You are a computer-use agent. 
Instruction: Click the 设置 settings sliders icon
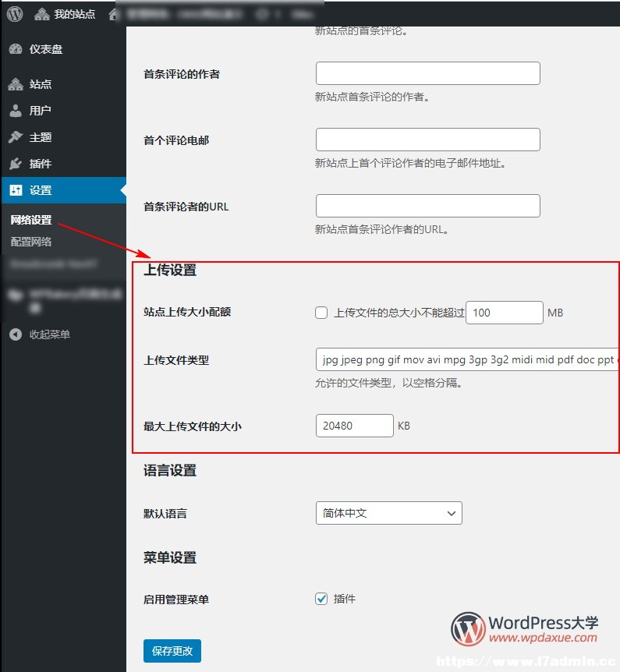(16, 190)
